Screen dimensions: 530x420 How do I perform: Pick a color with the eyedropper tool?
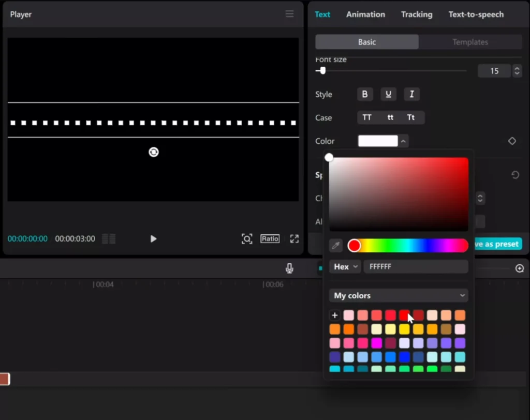(335, 246)
